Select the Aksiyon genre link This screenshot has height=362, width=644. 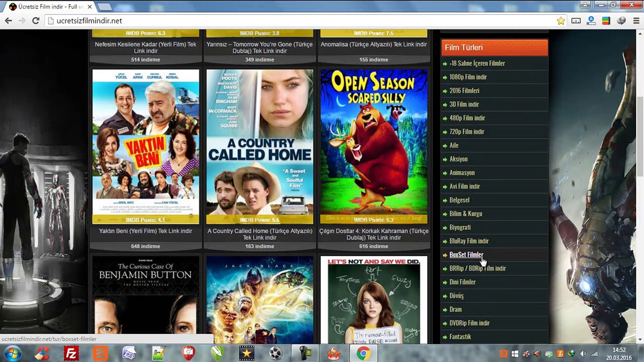[x=459, y=159]
